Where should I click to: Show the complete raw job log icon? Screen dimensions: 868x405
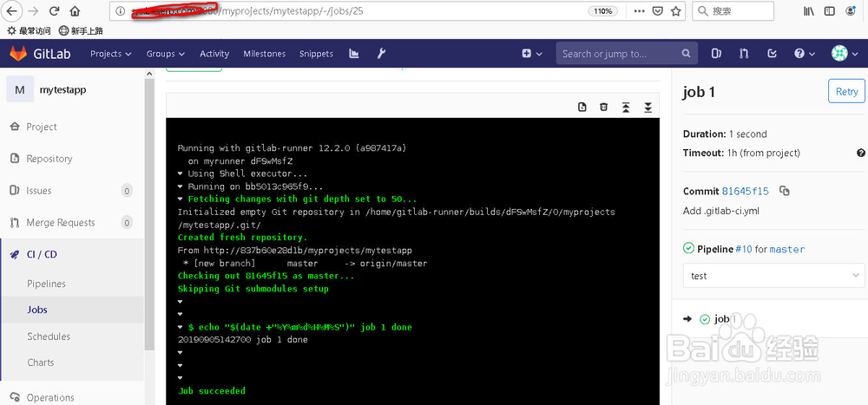(x=582, y=108)
